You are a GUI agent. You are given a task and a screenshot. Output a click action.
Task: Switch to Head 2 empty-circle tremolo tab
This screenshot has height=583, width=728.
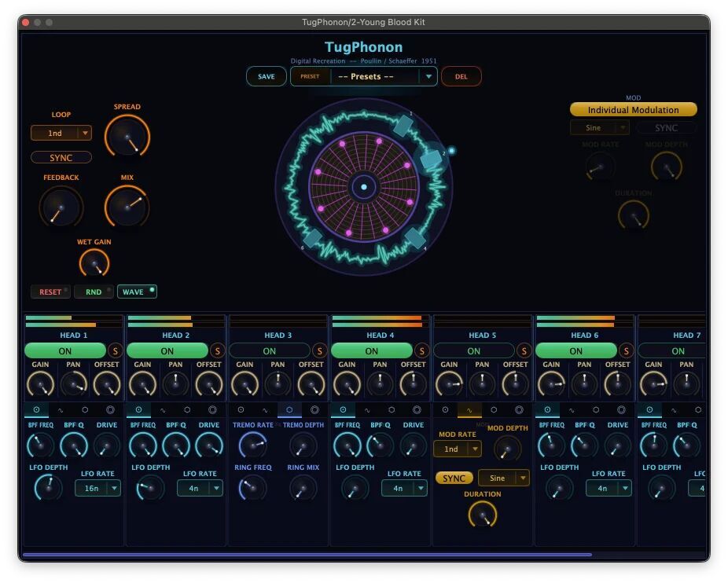[x=187, y=410]
